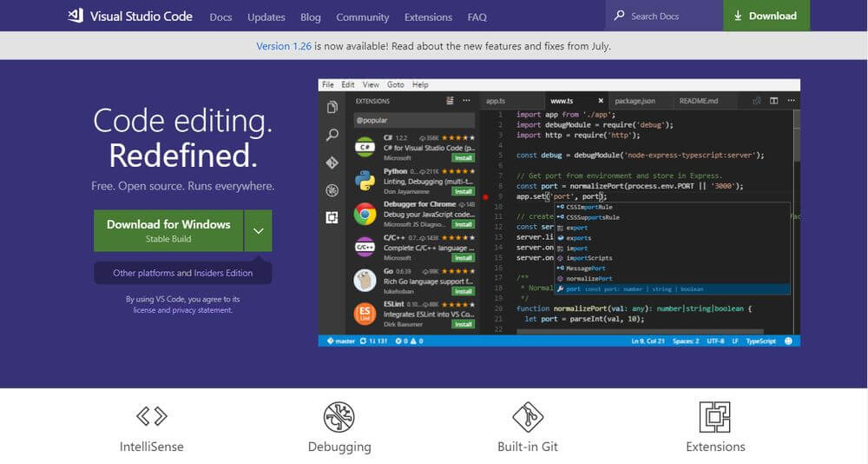Image resolution: width=868 pixels, height=464 pixels.
Task: Click the clear extensions list icon
Action: coord(450,100)
